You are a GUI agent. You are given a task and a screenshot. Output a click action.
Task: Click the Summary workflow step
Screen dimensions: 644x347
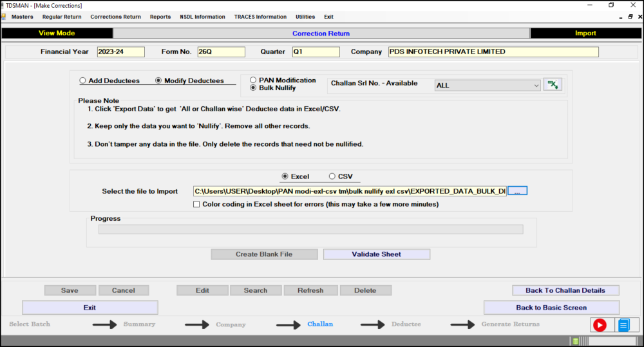pyautogui.click(x=139, y=324)
